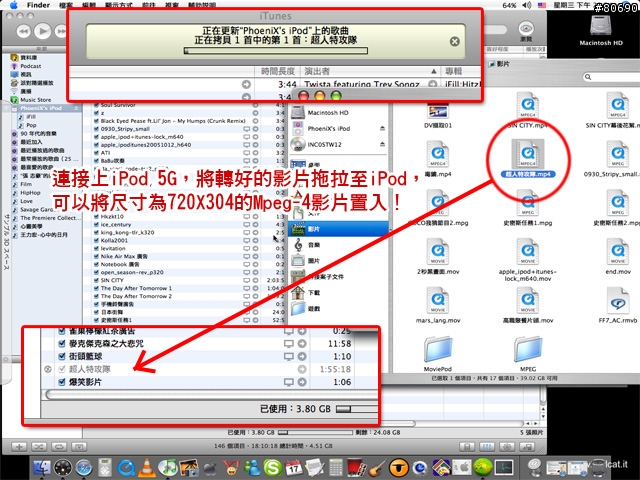The image size is (640, 480).
Task: Select The Day After Tomorrow 2 track
Action: (136, 296)
